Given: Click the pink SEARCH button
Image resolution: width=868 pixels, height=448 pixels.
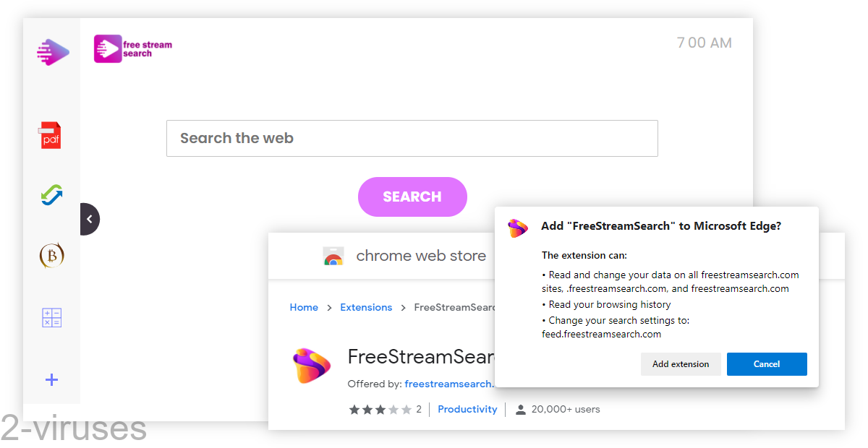Looking at the screenshot, I should 412,197.
